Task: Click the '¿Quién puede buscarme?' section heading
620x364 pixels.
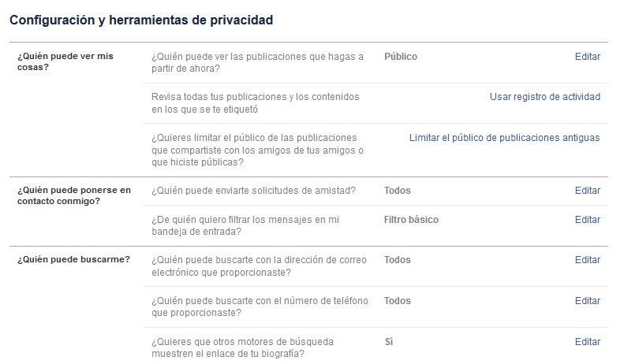Action: pos(73,260)
